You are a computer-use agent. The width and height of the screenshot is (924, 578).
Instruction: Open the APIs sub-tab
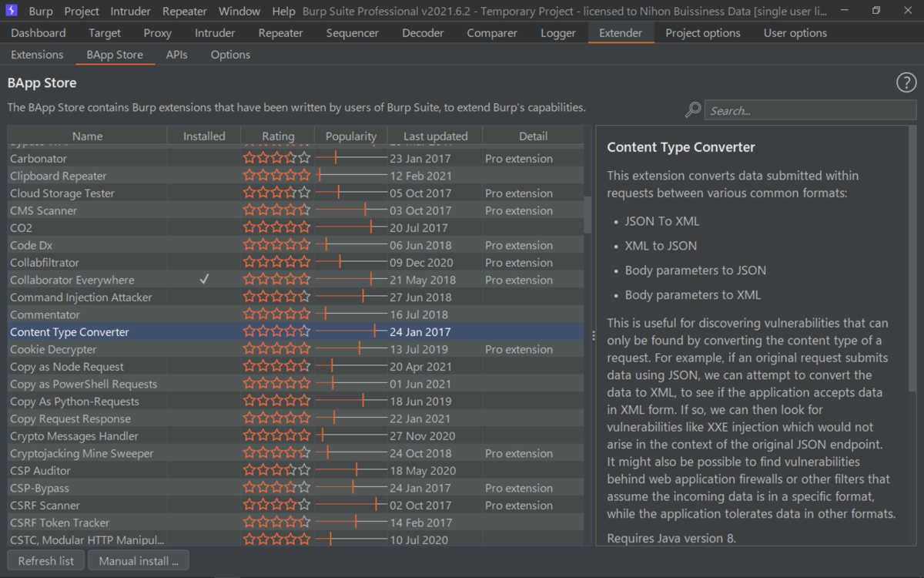coord(177,55)
